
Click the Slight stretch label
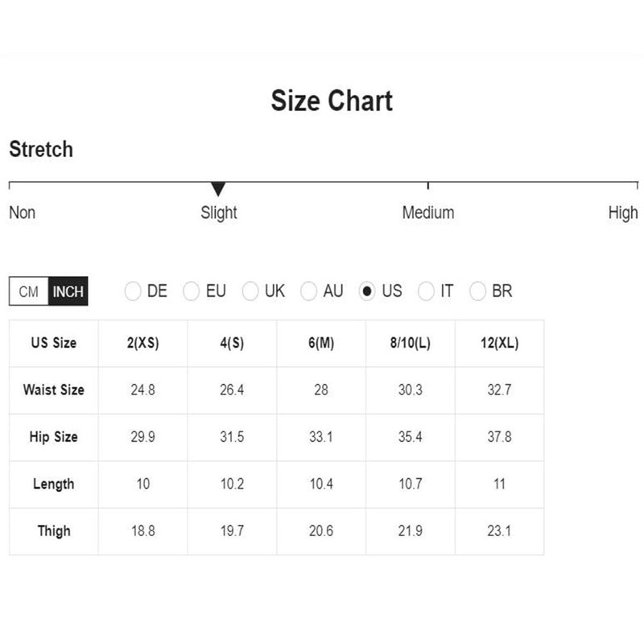click(219, 213)
